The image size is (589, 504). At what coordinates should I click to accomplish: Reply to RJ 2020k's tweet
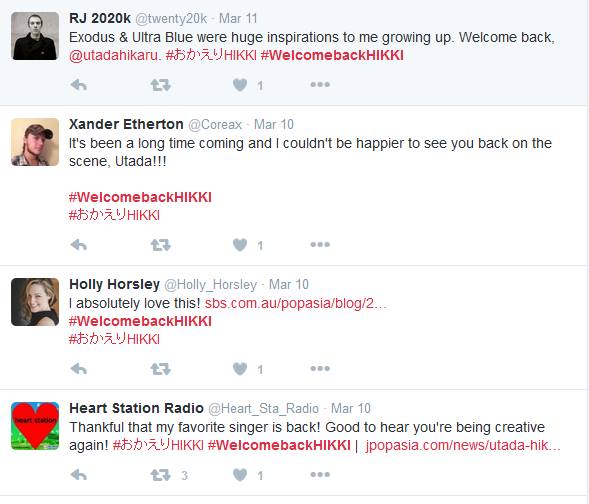pyautogui.click(x=79, y=85)
